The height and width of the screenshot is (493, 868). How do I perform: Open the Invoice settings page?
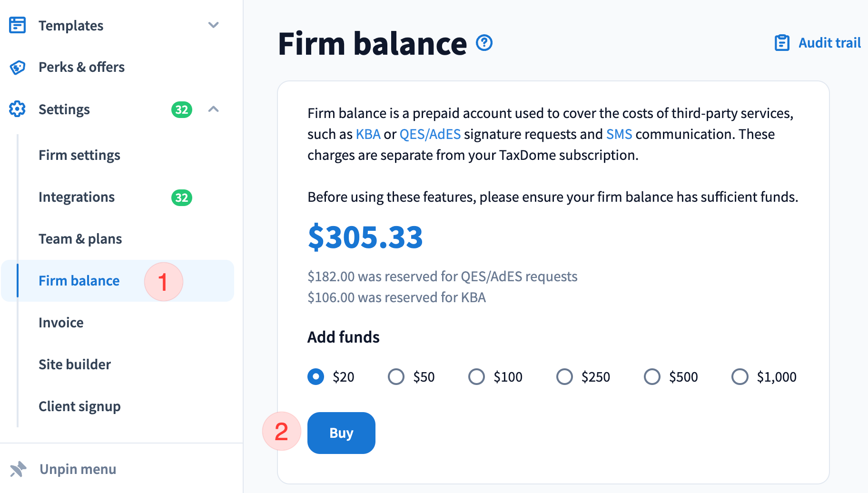(61, 323)
